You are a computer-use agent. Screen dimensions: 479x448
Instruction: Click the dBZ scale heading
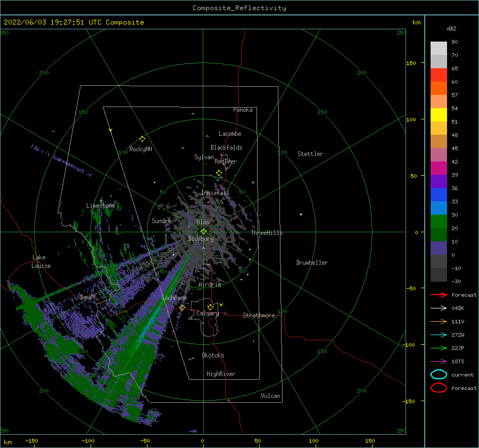(x=451, y=28)
